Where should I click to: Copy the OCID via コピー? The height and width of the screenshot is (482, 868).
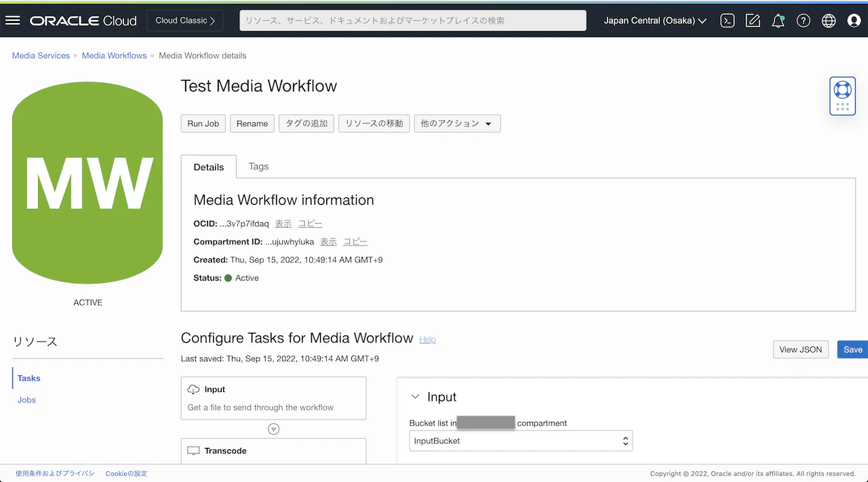pos(310,224)
